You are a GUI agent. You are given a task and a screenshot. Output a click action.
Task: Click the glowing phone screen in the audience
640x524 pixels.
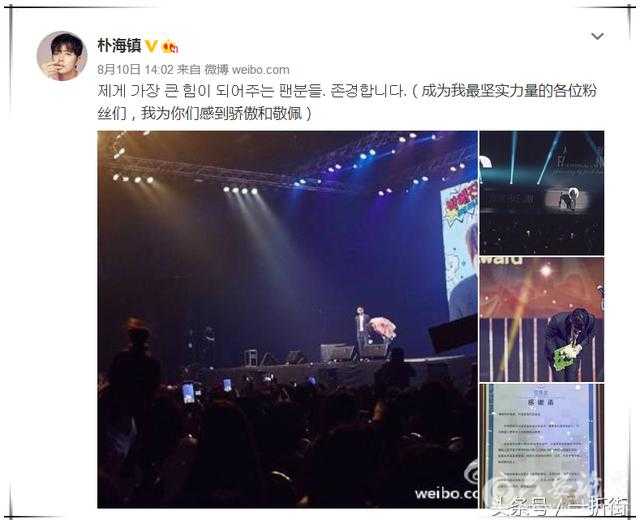[188, 393]
